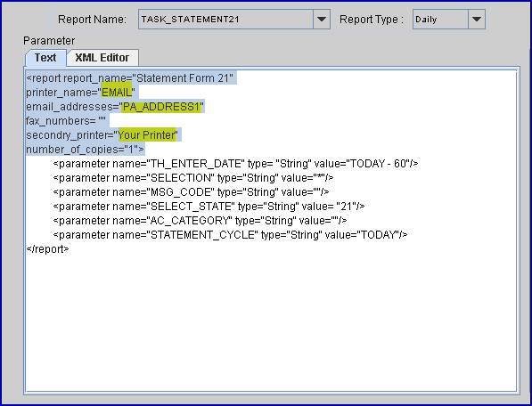Click the report_name "Statement Form 21" line

coord(130,78)
